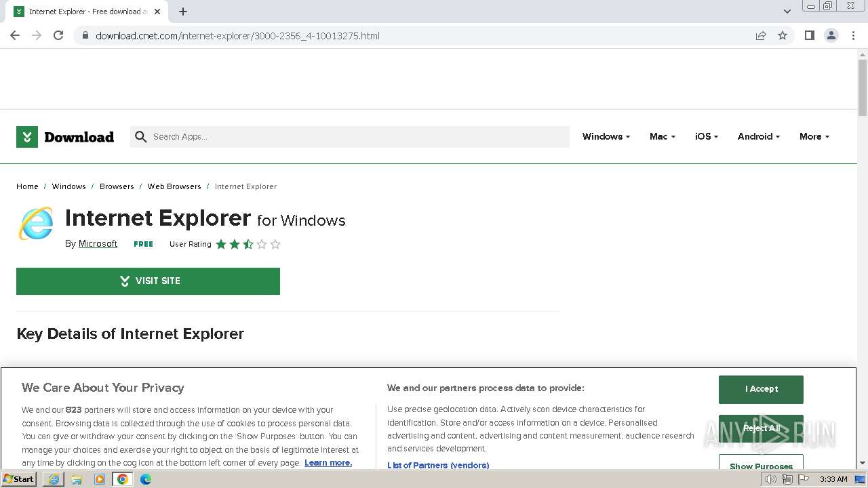
Task: Expand the iOS menu
Action: tap(707, 137)
